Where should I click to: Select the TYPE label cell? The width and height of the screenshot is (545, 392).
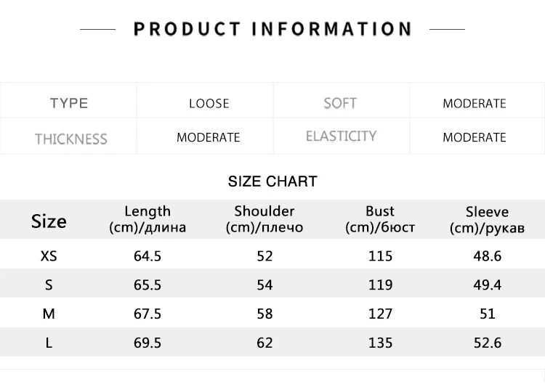tap(68, 101)
